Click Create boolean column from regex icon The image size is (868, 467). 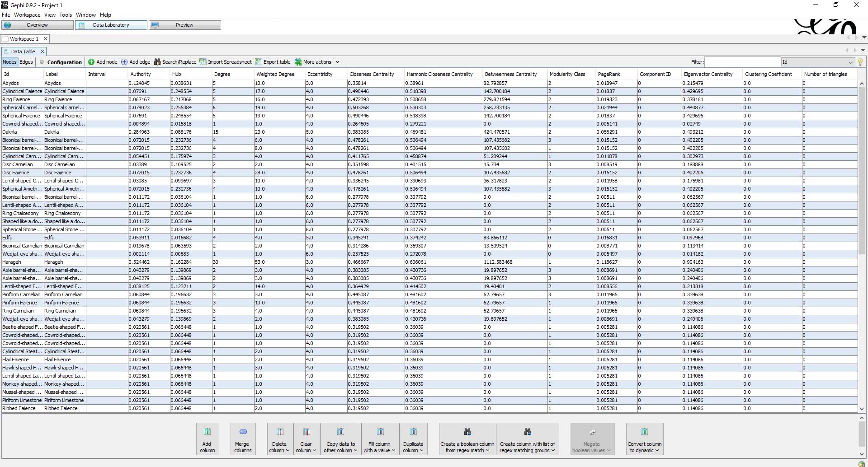coord(467,432)
